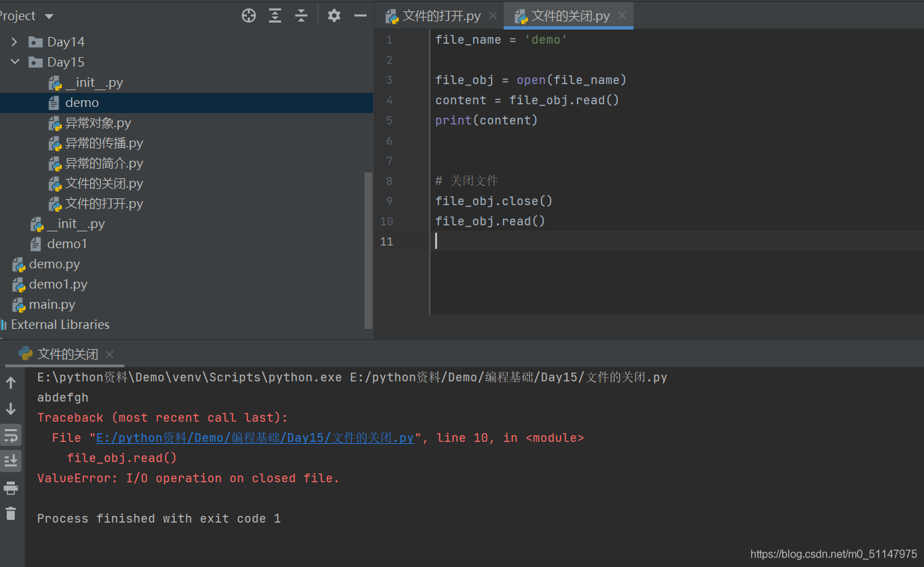Click line number 1 in the gutter
Viewport: 924px width, 567px height.
tap(389, 40)
